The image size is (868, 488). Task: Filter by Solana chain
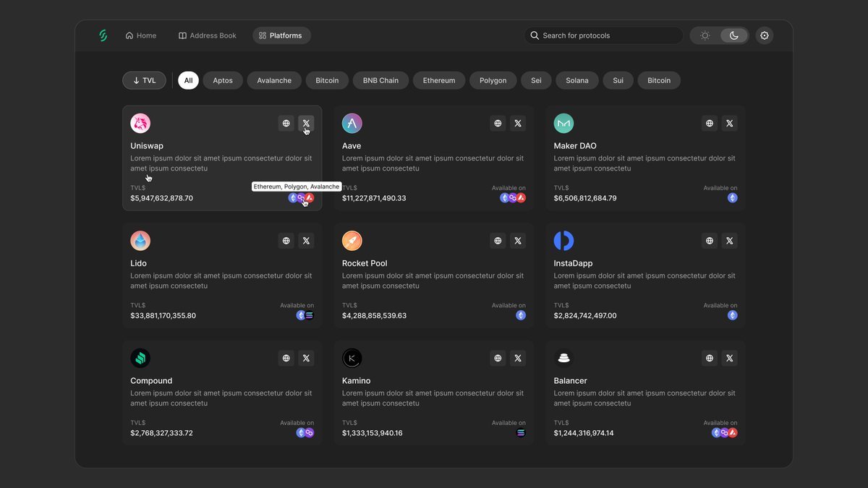(577, 80)
